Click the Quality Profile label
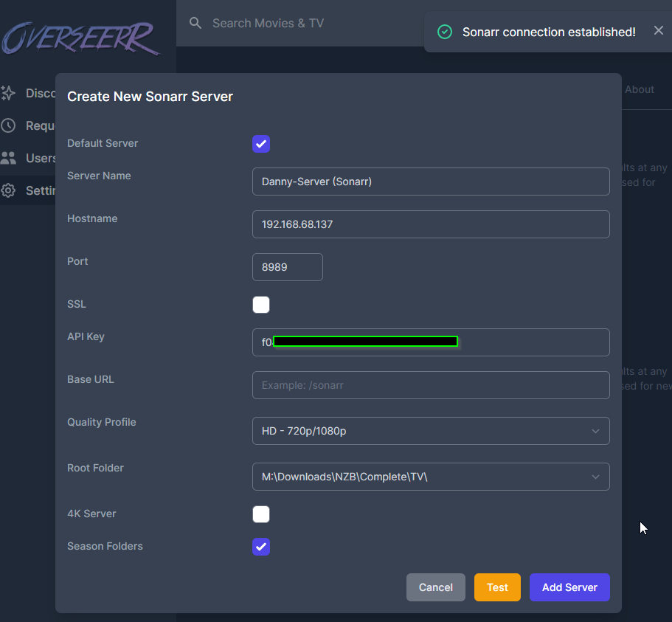The width and height of the screenshot is (672, 622). click(102, 422)
